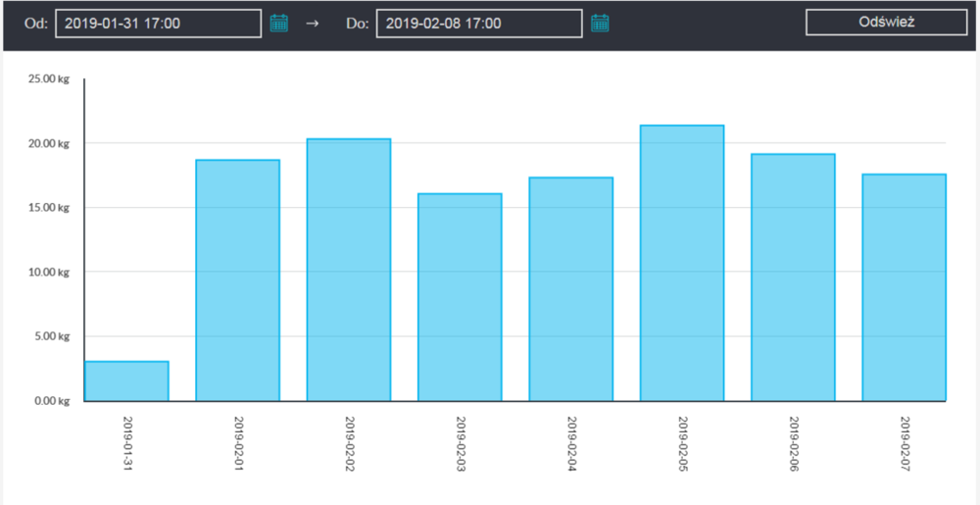Viewport: 980px width, 505px height.
Task: Click the 15.00 kg axis label
Action: click(x=47, y=208)
